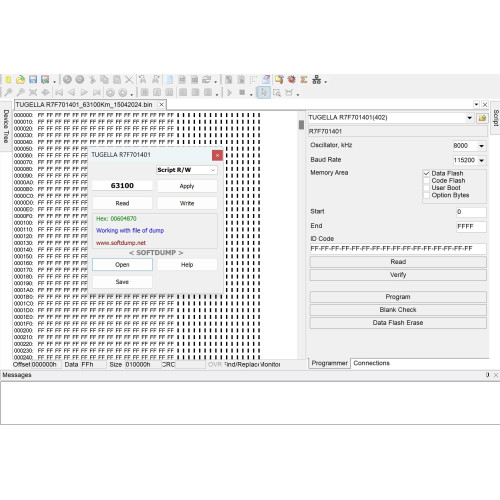Click the hex editor vertical scrollbar thumb

(x=301, y=125)
